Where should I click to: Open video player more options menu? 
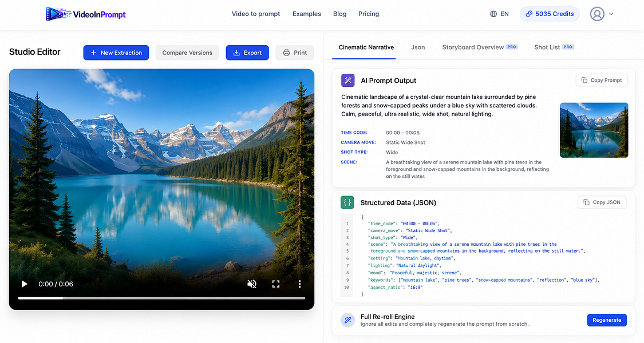(299, 284)
